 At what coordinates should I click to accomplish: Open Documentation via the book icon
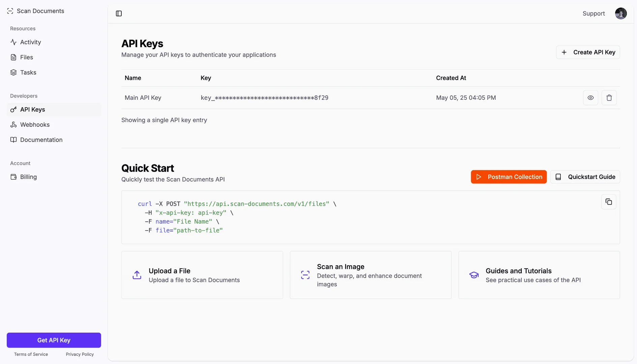13,140
